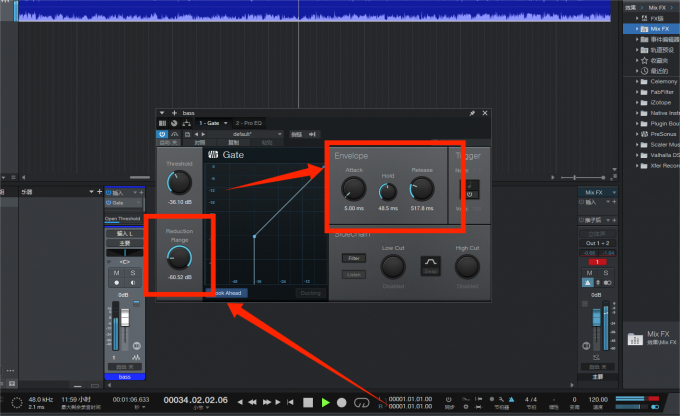Click the Sidechain Listen button
The height and width of the screenshot is (416, 680).
tap(357, 273)
